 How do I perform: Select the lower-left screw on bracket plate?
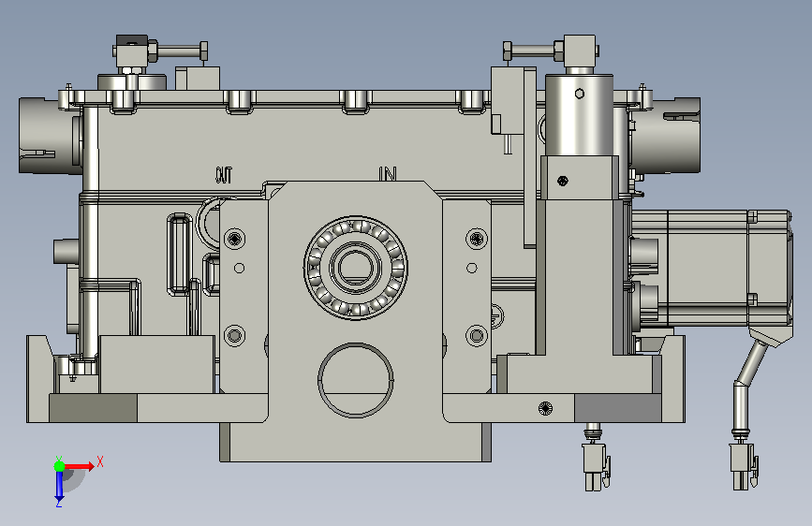point(234,335)
